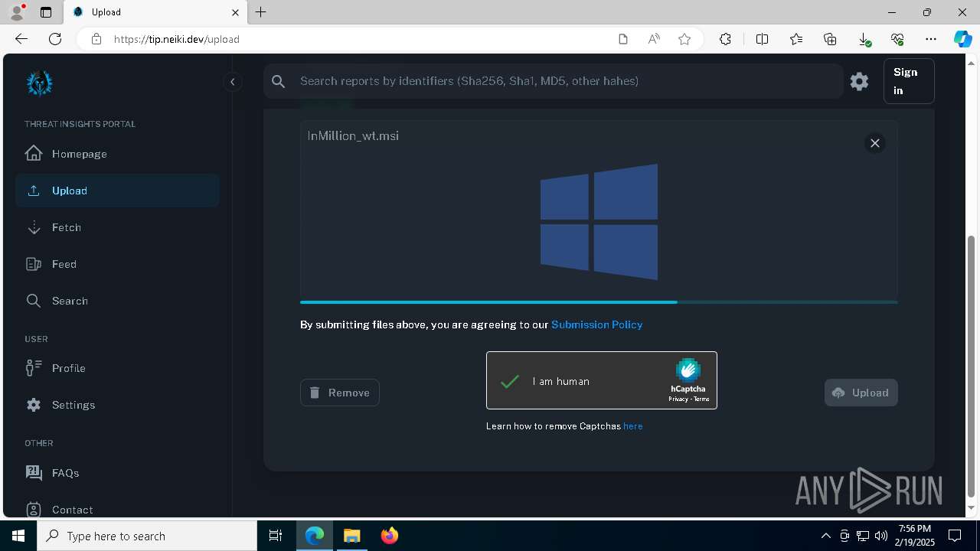This screenshot has height=551, width=980.
Task: Click the upload progress bar
Action: pyautogui.click(x=599, y=302)
